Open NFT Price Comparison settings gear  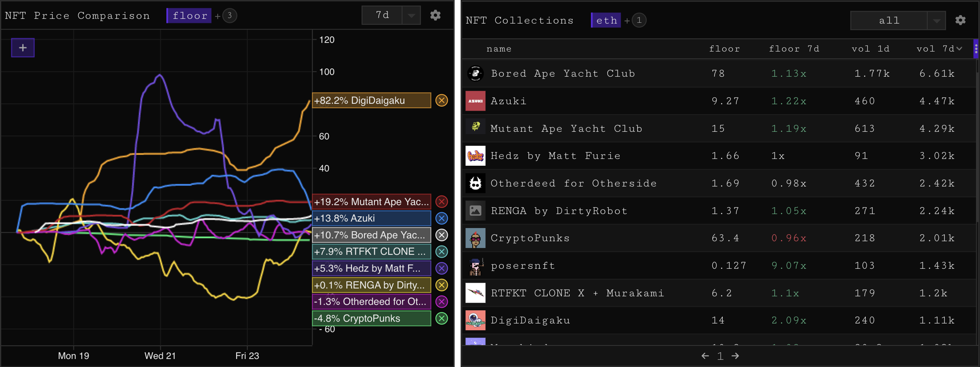435,15
